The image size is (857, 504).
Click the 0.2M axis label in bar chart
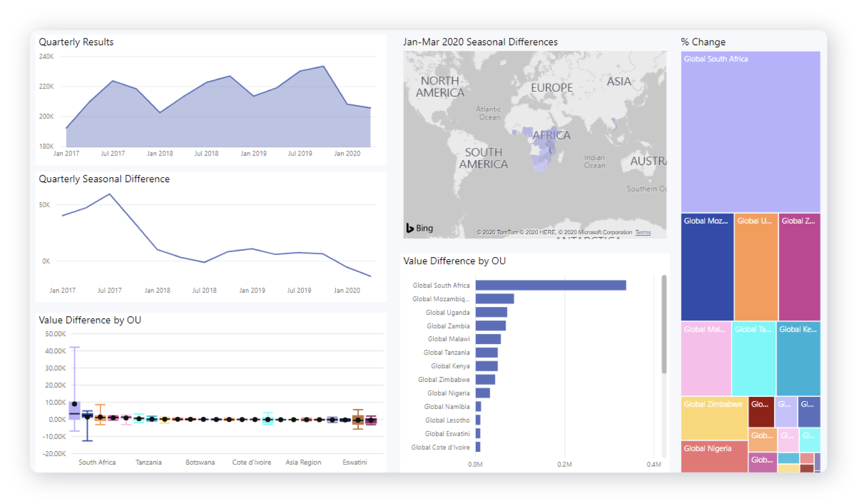[564, 464]
